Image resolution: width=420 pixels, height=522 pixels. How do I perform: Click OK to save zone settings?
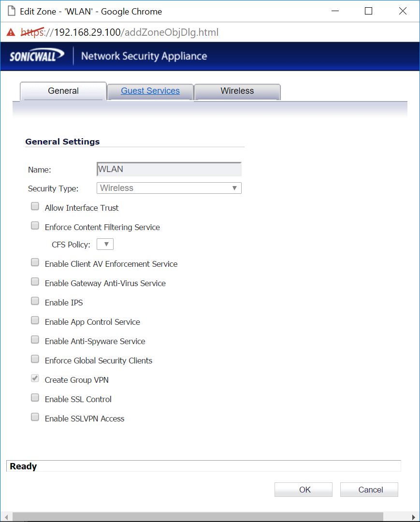(303, 489)
